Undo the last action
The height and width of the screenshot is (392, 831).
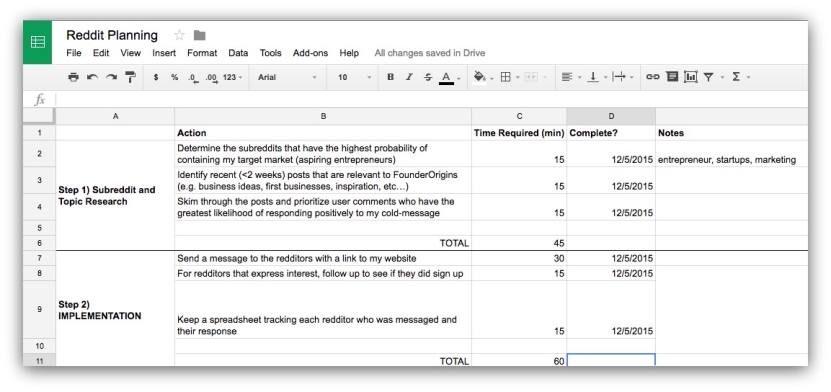92,77
